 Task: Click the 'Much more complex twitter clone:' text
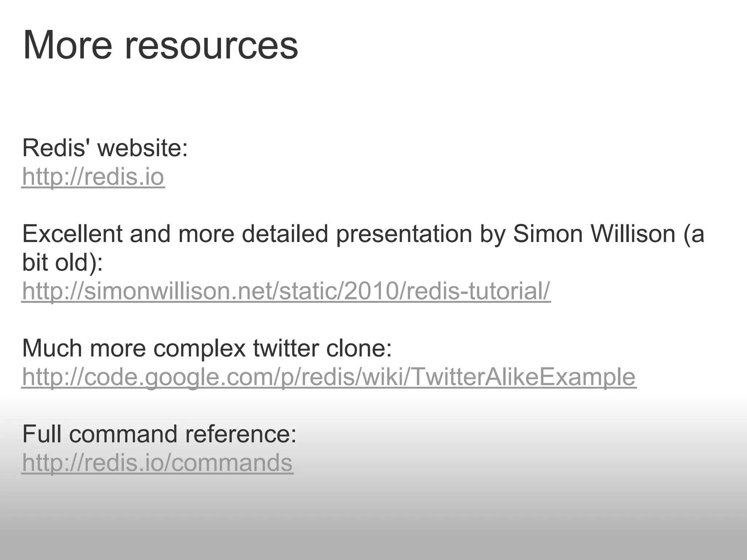pos(207,349)
